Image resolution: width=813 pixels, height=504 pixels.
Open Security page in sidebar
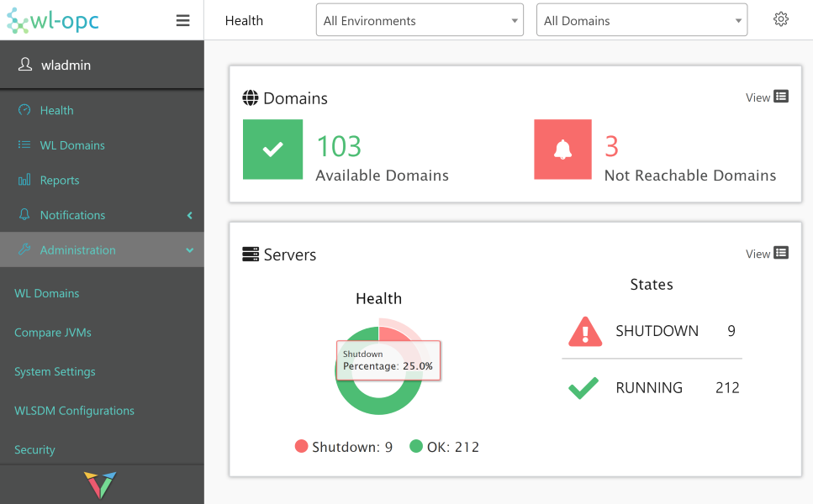[34, 449]
